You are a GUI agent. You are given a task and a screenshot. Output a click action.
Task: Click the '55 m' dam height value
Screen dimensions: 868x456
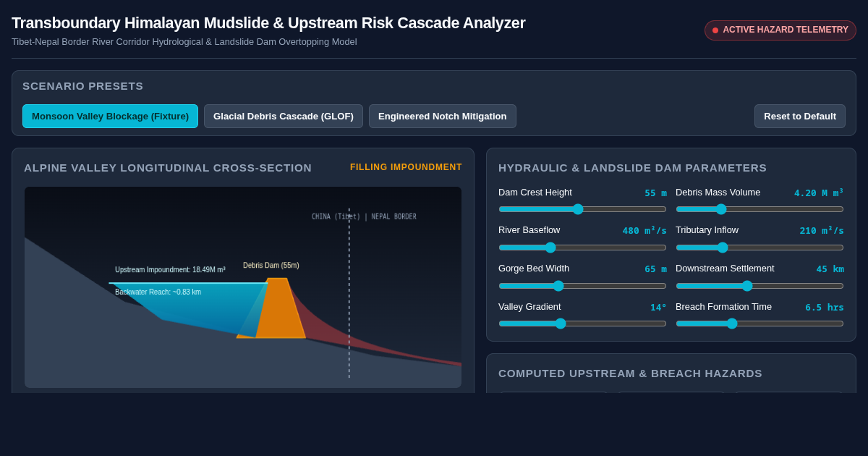(x=655, y=193)
